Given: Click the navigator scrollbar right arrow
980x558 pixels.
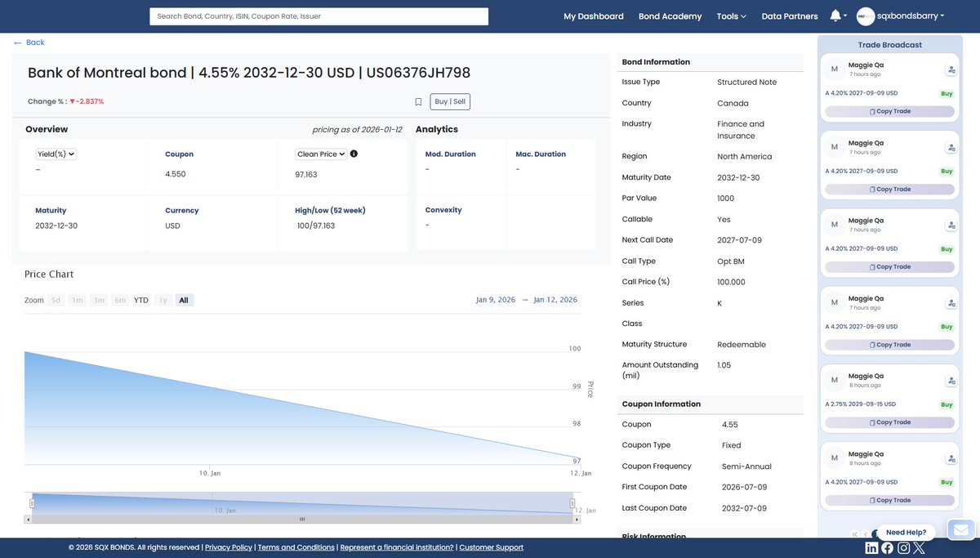Looking at the screenshot, I should (x=577, y=519).
